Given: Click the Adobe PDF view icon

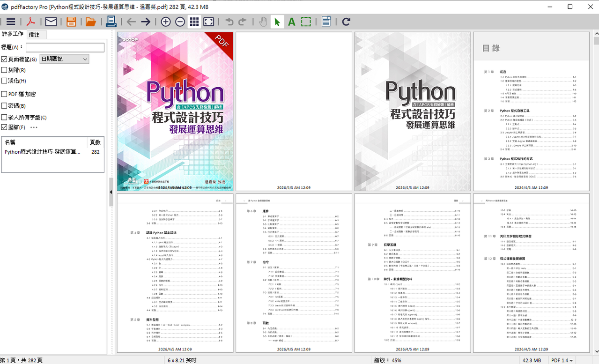Looking at the screenshot, I should coord(30,22).
